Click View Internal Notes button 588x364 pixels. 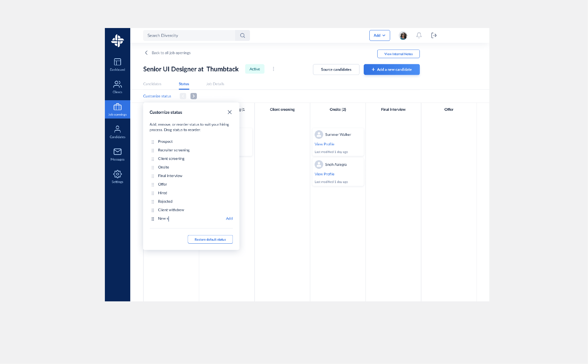(398, 54)
